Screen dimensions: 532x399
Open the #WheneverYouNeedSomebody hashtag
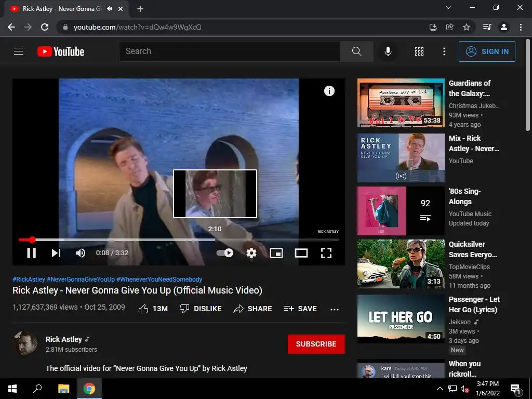click(x=159, y=279)
